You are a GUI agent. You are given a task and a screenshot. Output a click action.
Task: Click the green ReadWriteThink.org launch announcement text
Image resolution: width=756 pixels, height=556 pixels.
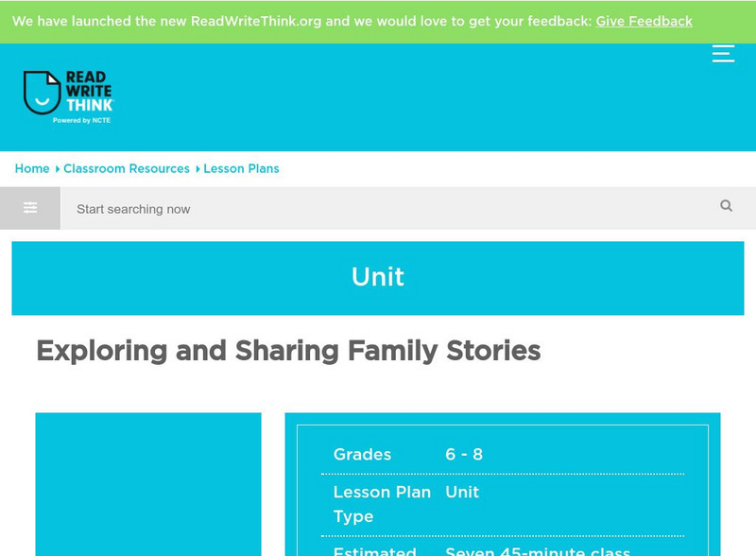[301, 21]
